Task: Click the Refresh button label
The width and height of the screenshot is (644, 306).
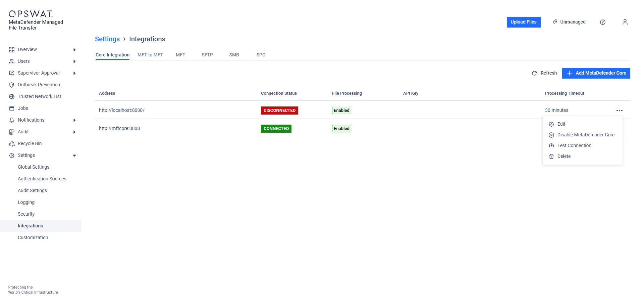Action: [x=549, y=73]
